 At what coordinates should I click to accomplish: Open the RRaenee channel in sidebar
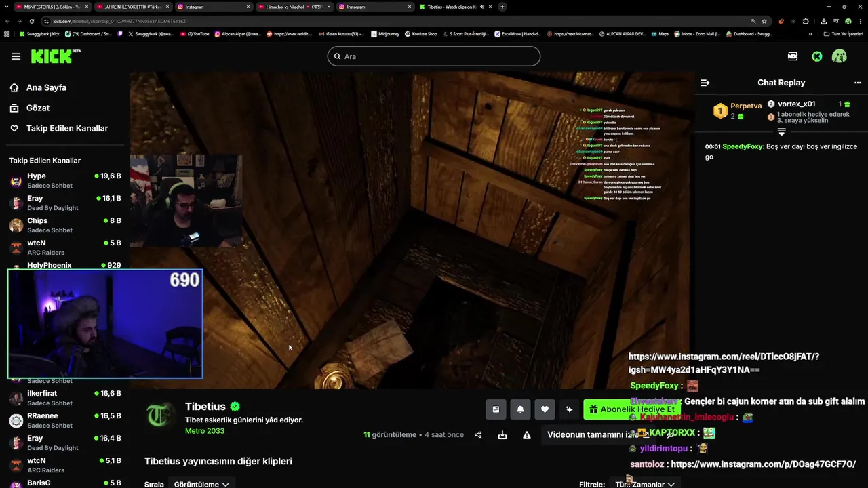pos(65,420)
